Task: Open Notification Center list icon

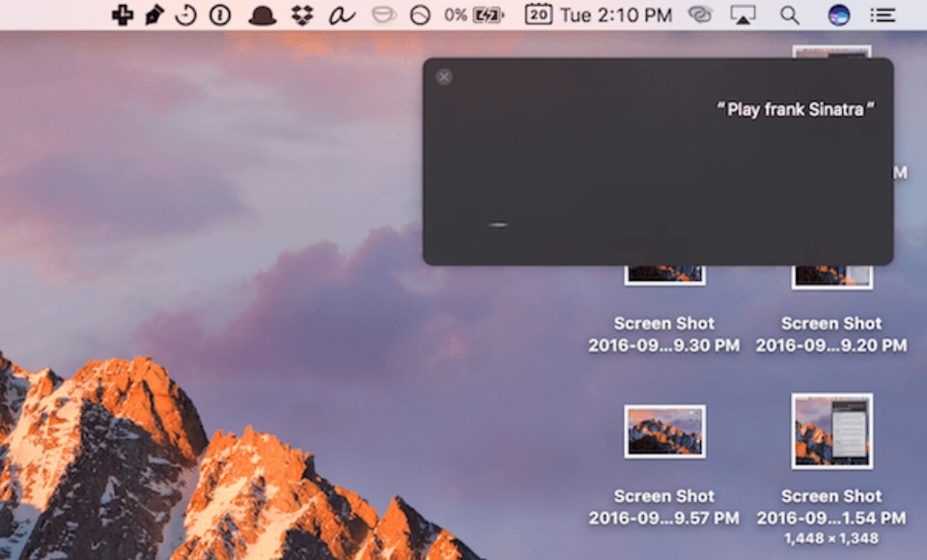Action: point(883,14)
